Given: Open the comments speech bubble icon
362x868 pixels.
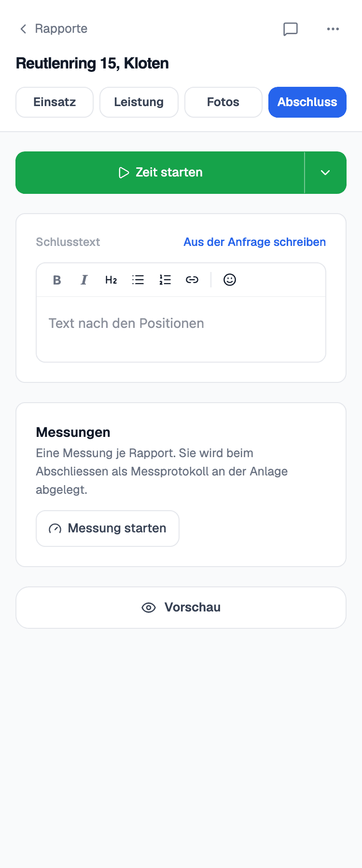Looking at the screenshot, I should [x=291, y=29].
